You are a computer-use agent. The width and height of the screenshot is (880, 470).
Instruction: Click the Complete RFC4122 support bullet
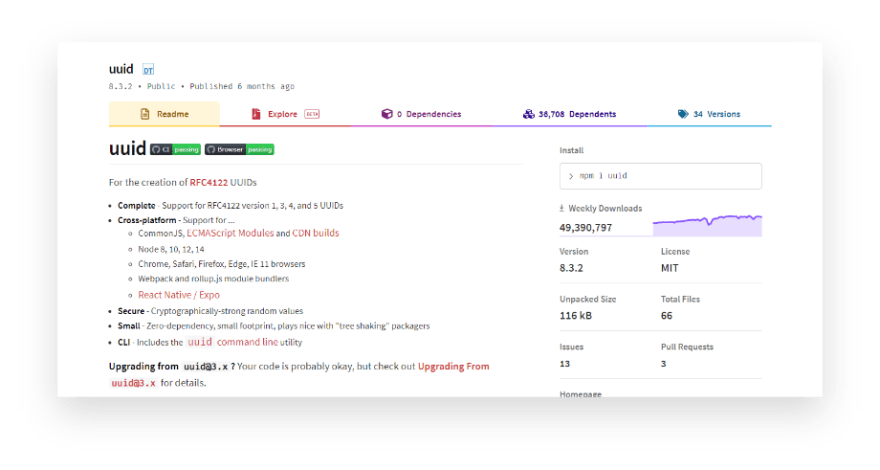pos(231,206)
